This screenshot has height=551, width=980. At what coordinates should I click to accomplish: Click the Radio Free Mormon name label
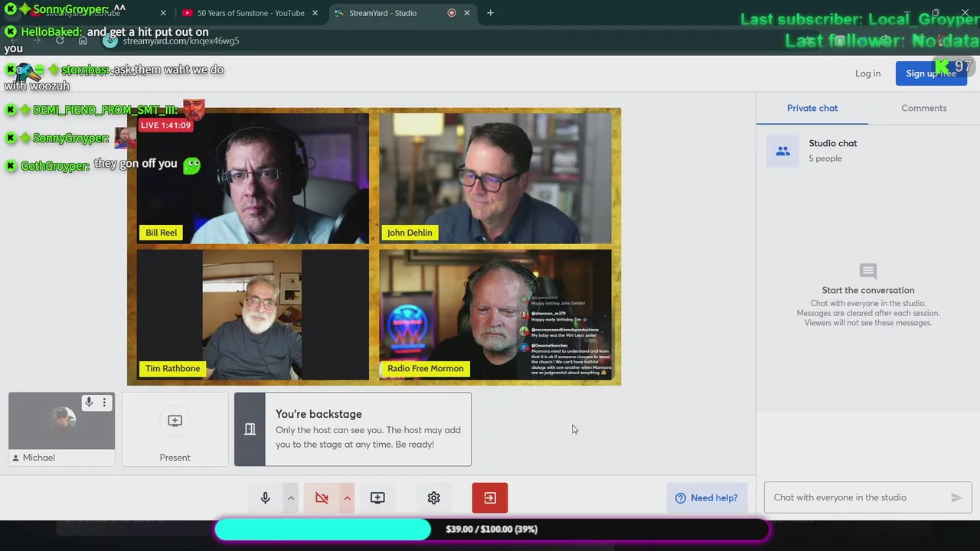pyautogui.click(x=425, y=369)
